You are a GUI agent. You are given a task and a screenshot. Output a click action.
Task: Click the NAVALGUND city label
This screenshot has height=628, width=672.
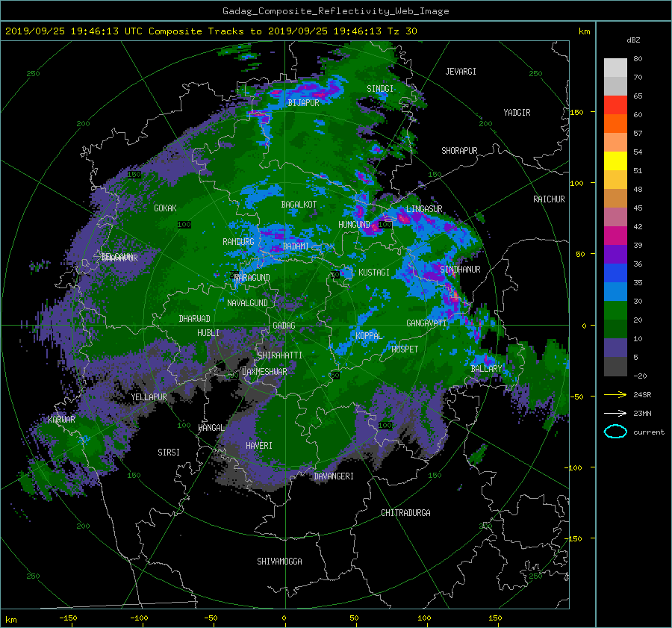click(x=247, y=303)
